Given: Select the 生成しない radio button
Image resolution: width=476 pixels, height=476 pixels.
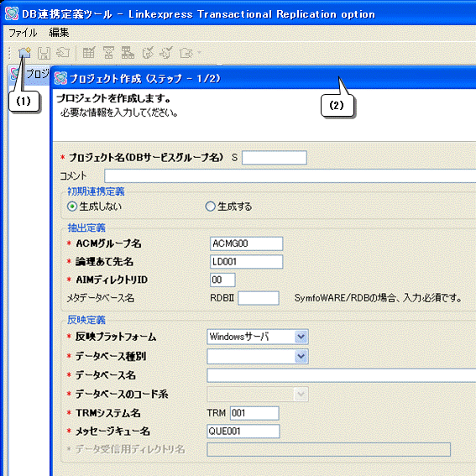Looking at the screenshot, I should (72, 207).
